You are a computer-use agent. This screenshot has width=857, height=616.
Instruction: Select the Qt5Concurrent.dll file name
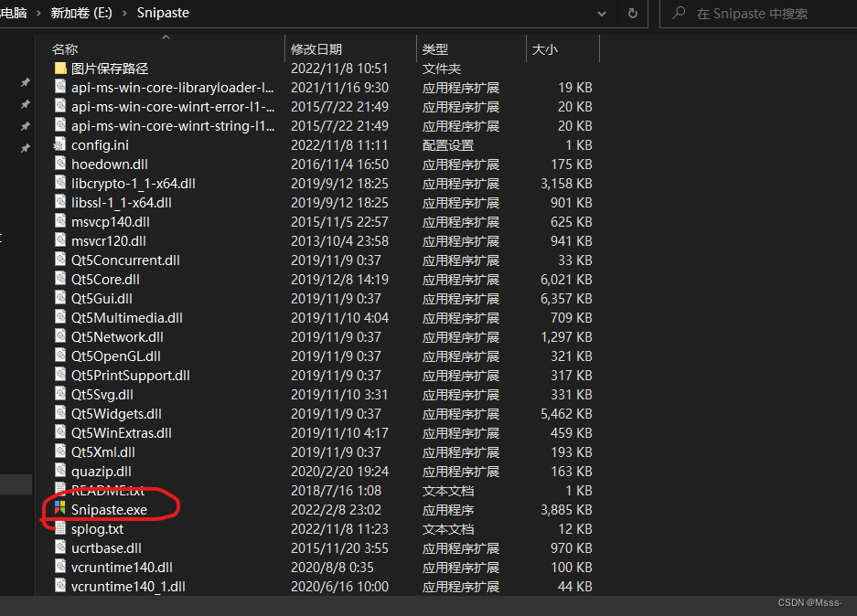point(125,260)
